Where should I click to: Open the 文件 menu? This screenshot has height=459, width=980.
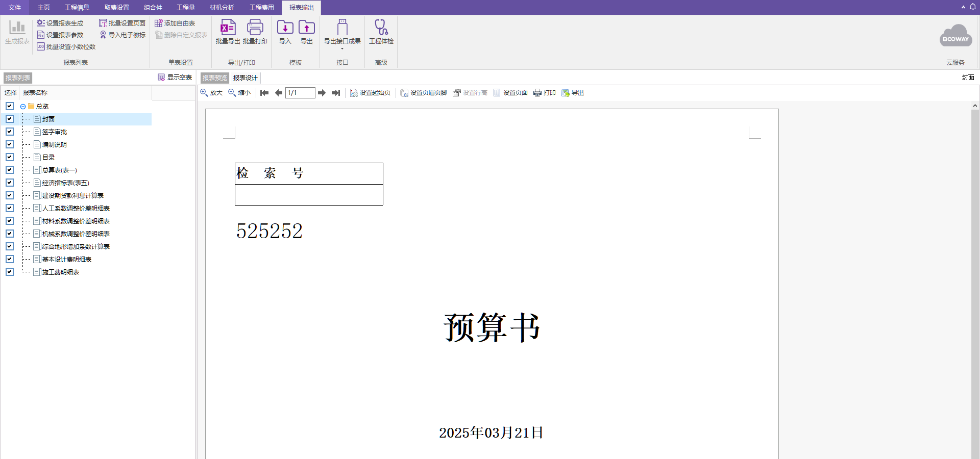tap(15, 7)
